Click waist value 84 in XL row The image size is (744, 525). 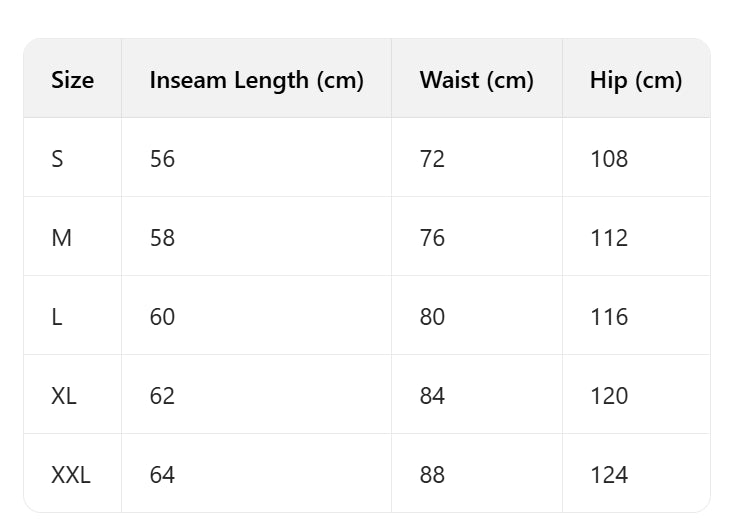[432, 396]
